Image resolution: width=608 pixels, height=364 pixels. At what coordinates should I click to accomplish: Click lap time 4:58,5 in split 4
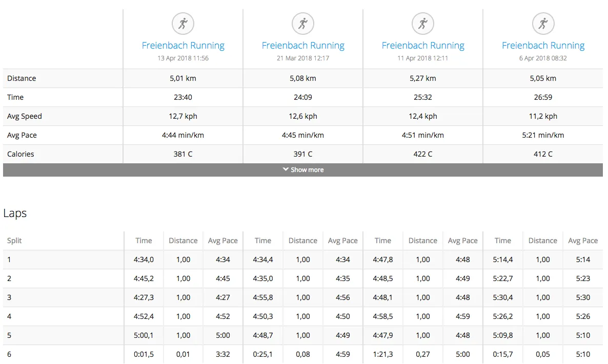pyautogui.click(x=383, y=316)
